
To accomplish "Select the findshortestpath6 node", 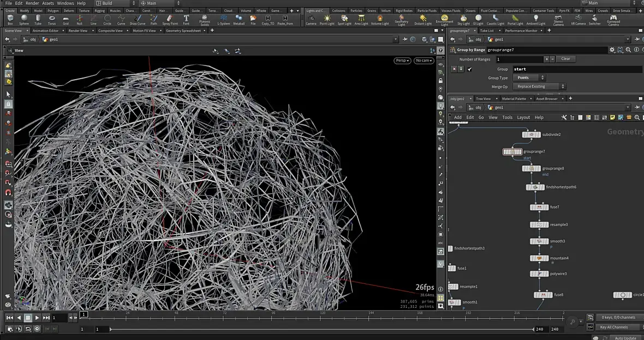I will click(535, 187).
